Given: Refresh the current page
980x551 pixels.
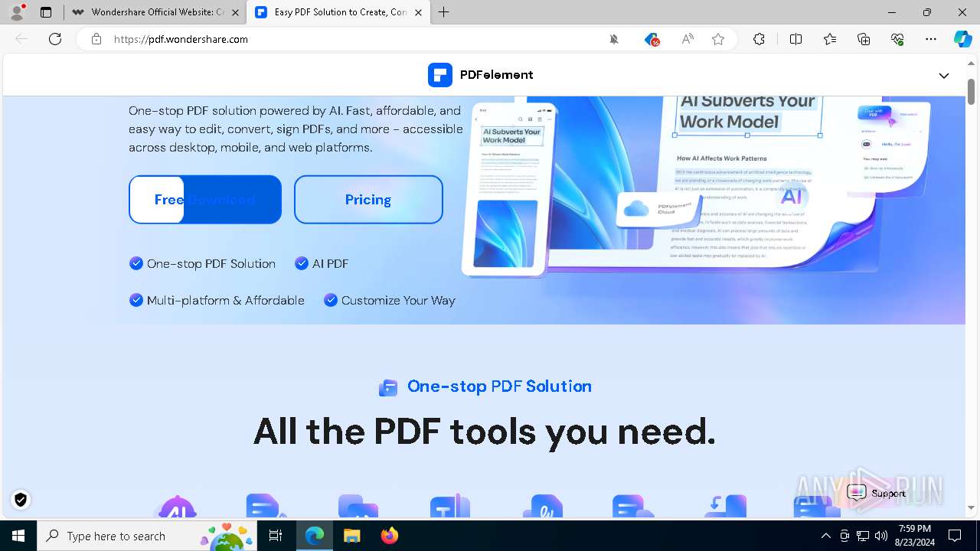Looking at the screenshot, I should (x=55, y=39).
